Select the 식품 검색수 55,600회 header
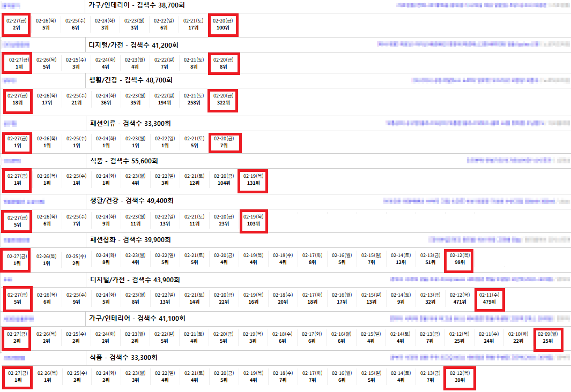Screen dimensions: 571x392 (x=124, y=161)
